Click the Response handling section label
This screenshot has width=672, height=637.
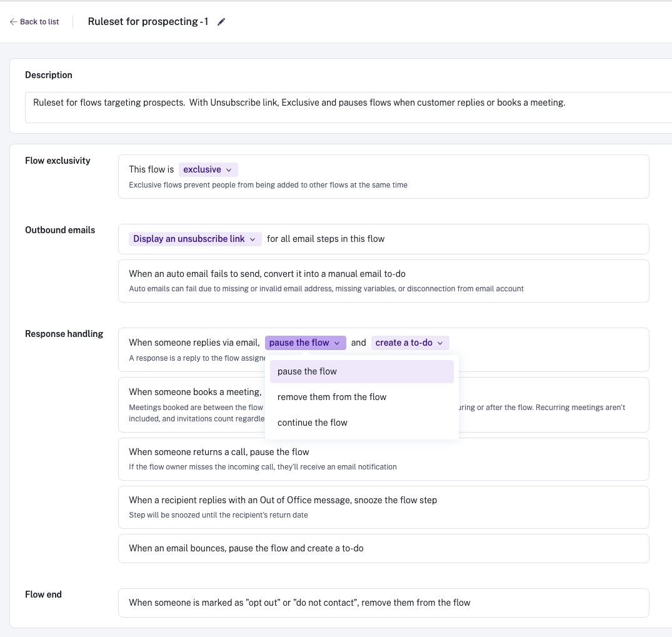tap(64, 334)
